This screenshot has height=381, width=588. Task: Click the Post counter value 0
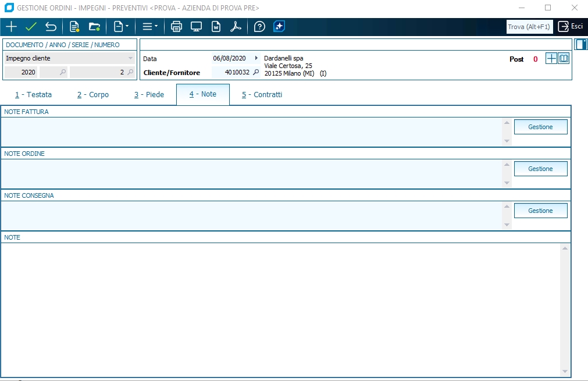coord(536,59)
